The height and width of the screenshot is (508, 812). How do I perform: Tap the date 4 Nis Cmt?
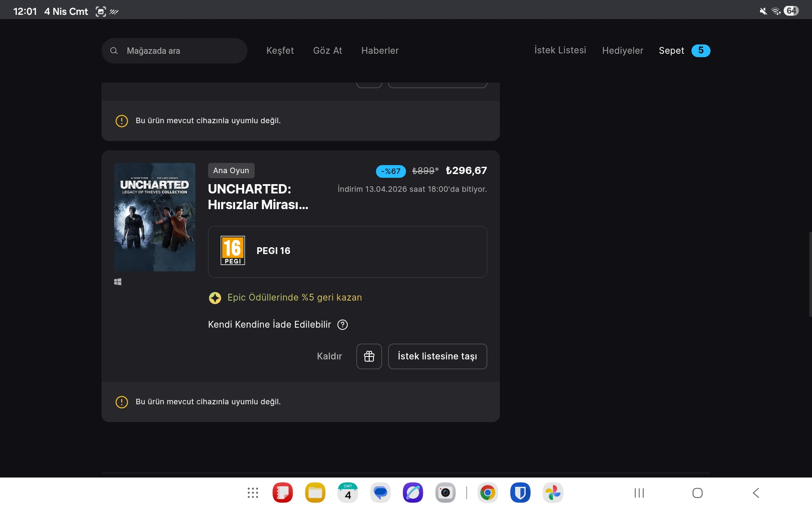[x=66, y=11]
